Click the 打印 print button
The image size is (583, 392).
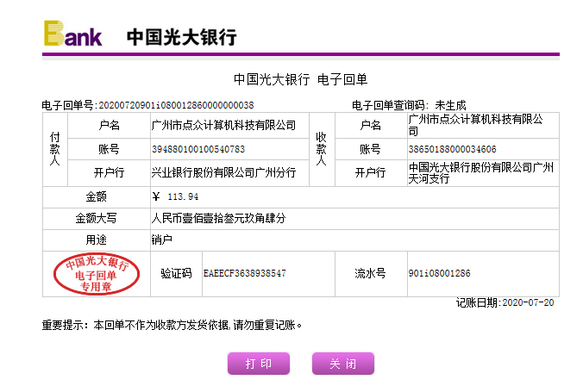coord(259,363)
